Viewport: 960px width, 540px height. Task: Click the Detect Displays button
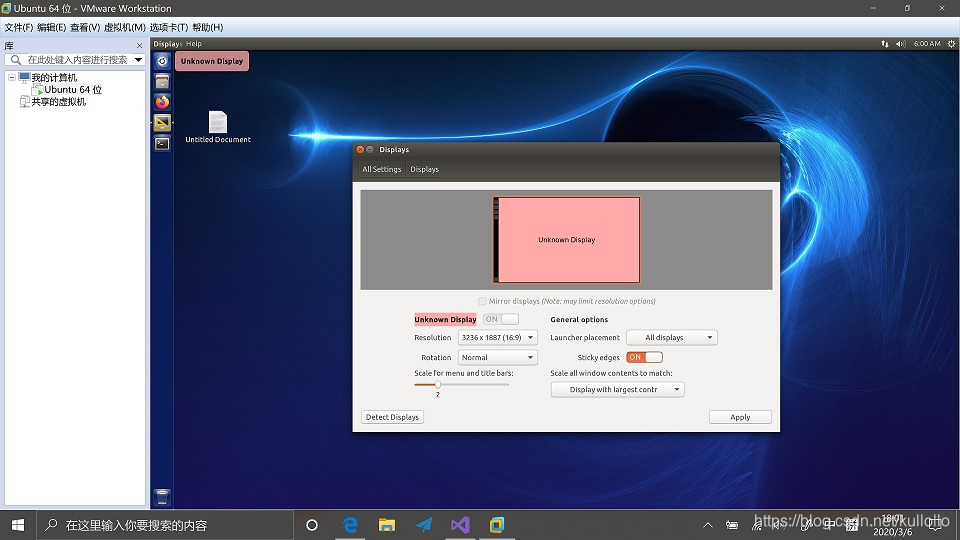(x=392, y=417)
